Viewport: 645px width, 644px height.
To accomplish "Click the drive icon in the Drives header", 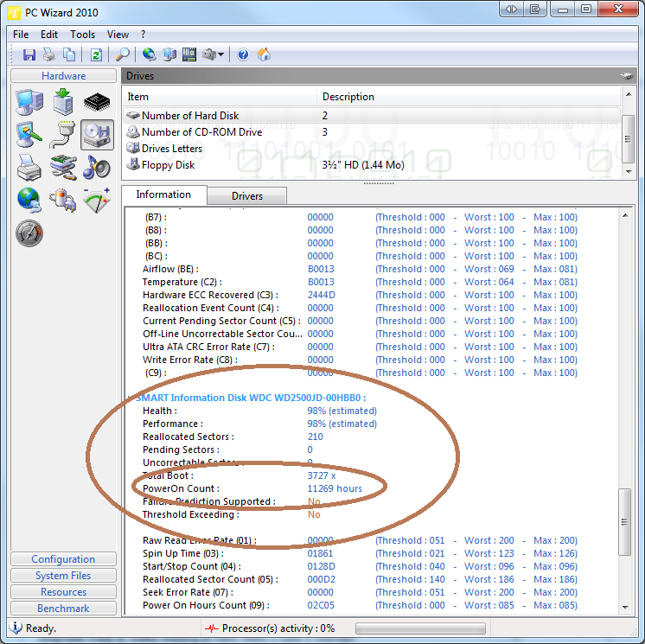I will tap(627, 76).
